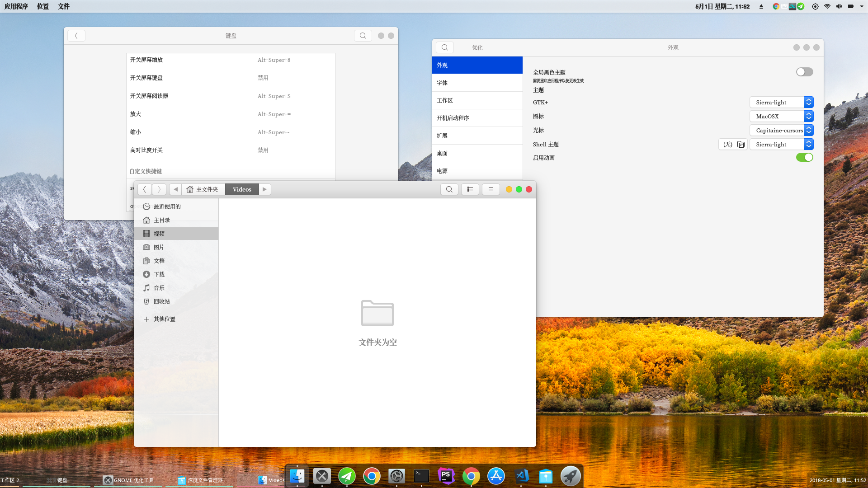The height and width of the screenshot is (488, 868).
Task: Disable the enable animations switch
Action: click(x=804, y=158)
